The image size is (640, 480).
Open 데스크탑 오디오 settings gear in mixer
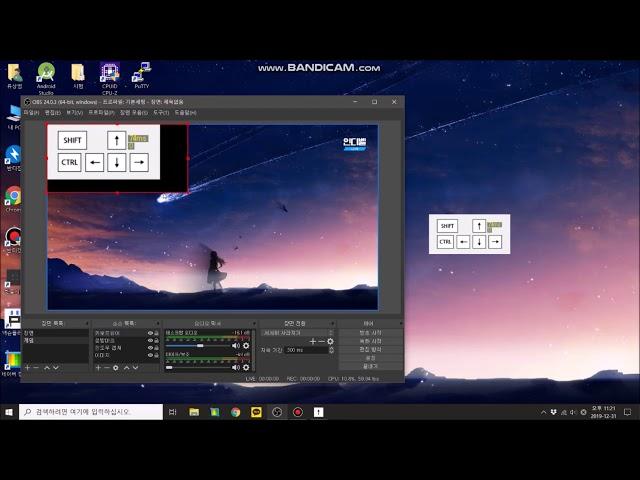246,346
